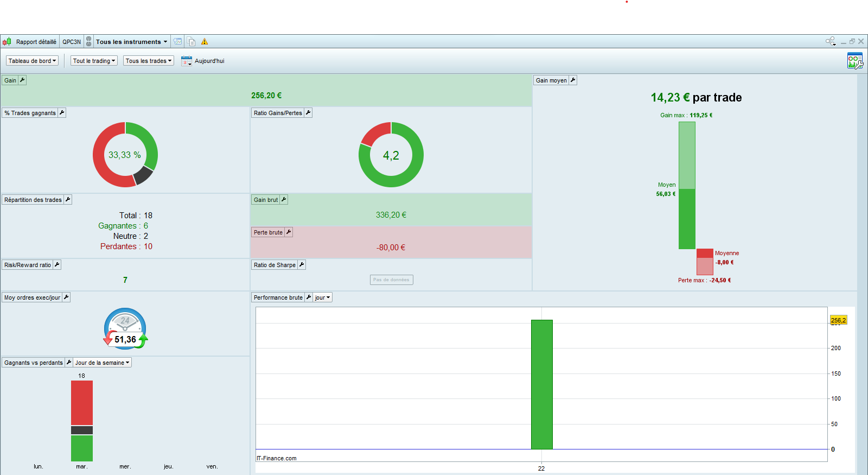
Task: Expand the Tous les trades filter
Action: (149, 61)
